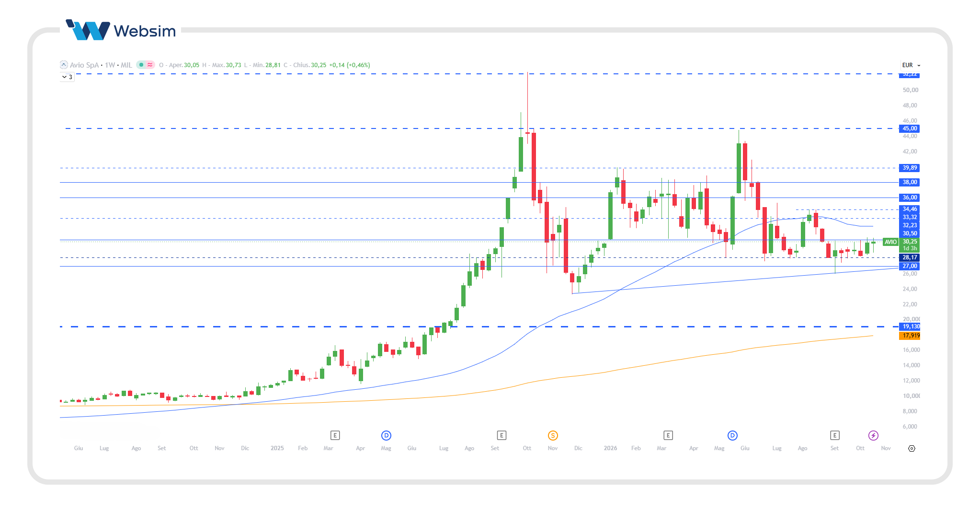Expand the 3 indicators legend chevron

[67, 77]
